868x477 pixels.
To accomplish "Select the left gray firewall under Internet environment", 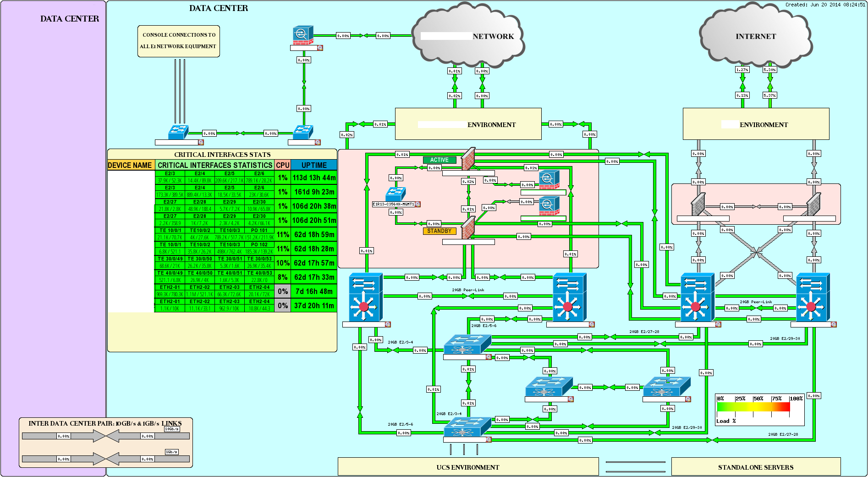I will pyautogui.click(x=698, y=204).
